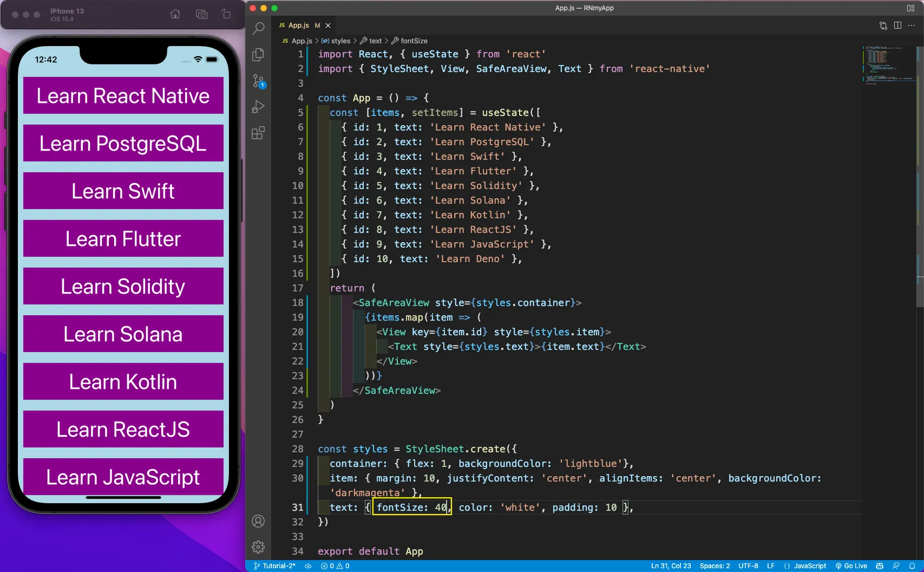Viewport: 924px width, 572px height.
Task: Rotate the device using the Simulator toolbar
Action: (226, 14)
